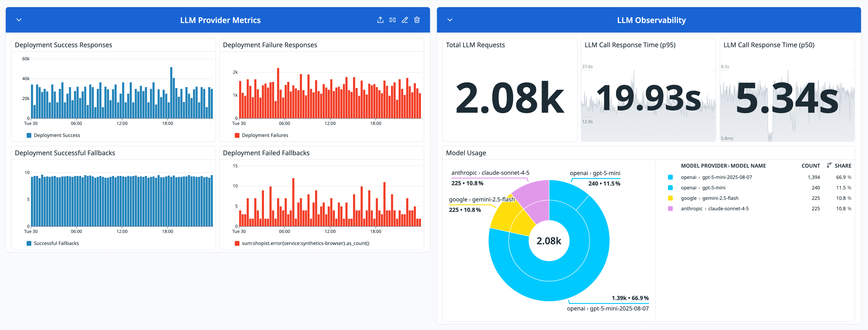This screenshot has width=868, height=330.
Task: Click the sum:shopist.error legend label text
Action: coord(305,243)
